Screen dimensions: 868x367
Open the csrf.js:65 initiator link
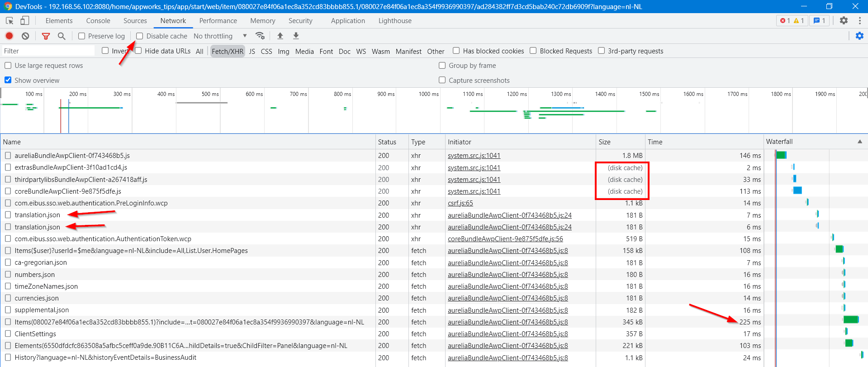click(x=460, y=203)
